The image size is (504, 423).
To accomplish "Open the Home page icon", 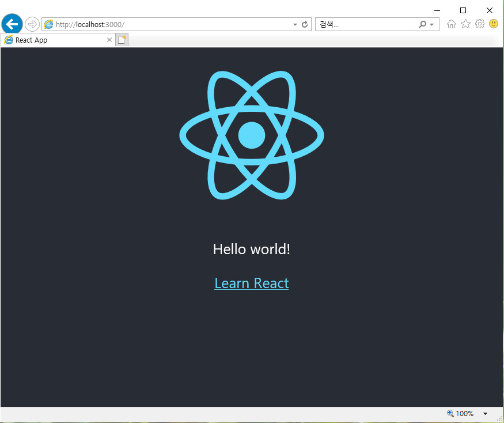I will tap(451, 24).
